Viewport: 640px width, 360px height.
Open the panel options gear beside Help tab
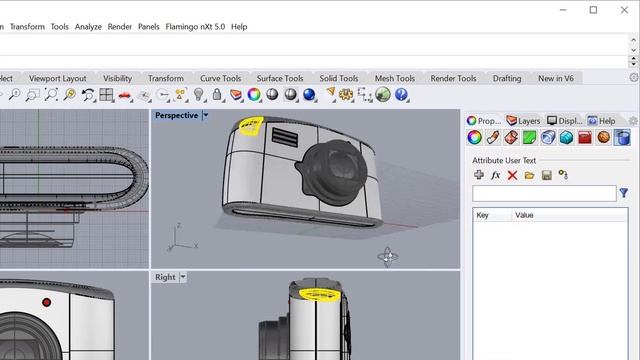pyautogui.click(x=633, y=121)
